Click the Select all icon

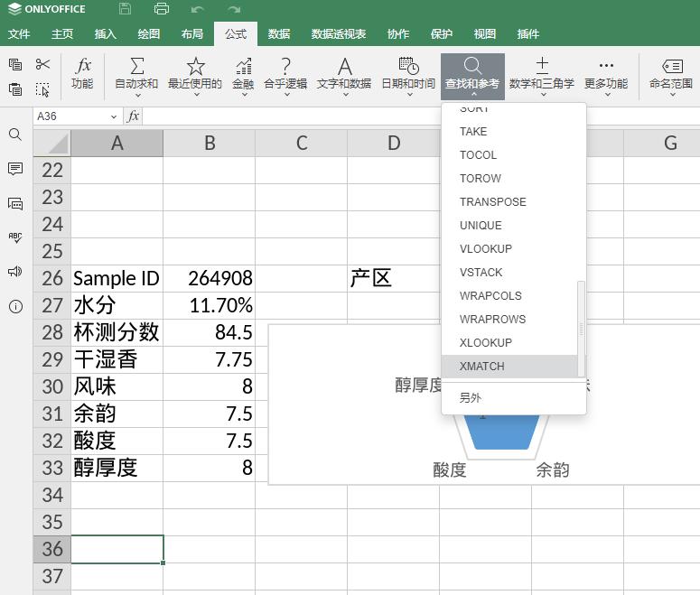pyautogui.click(x=42, y=89)
